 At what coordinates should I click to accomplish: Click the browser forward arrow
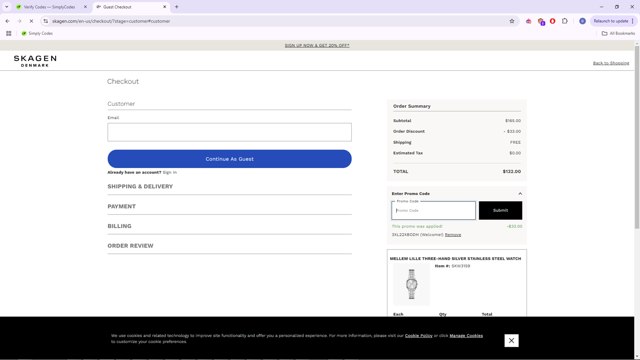click(x=19, y=21)
